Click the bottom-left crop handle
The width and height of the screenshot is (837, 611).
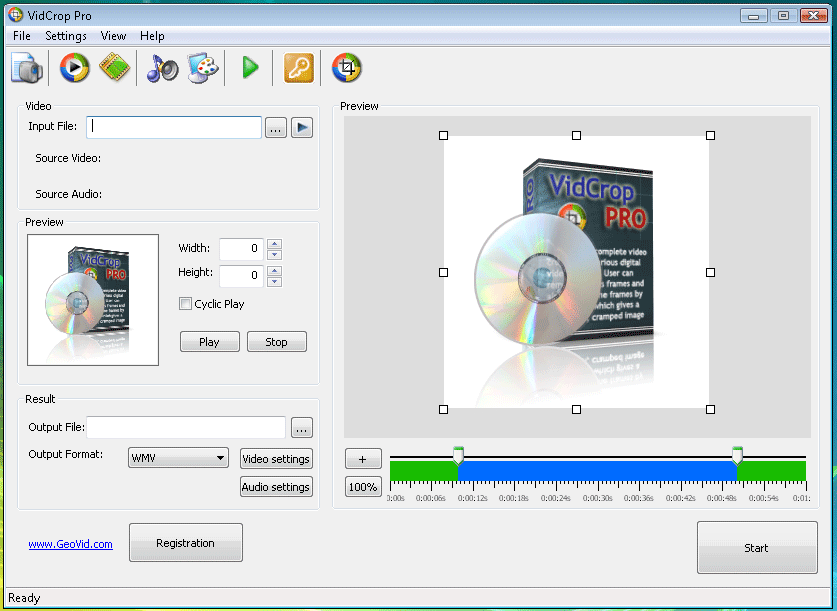pos(443,409)
